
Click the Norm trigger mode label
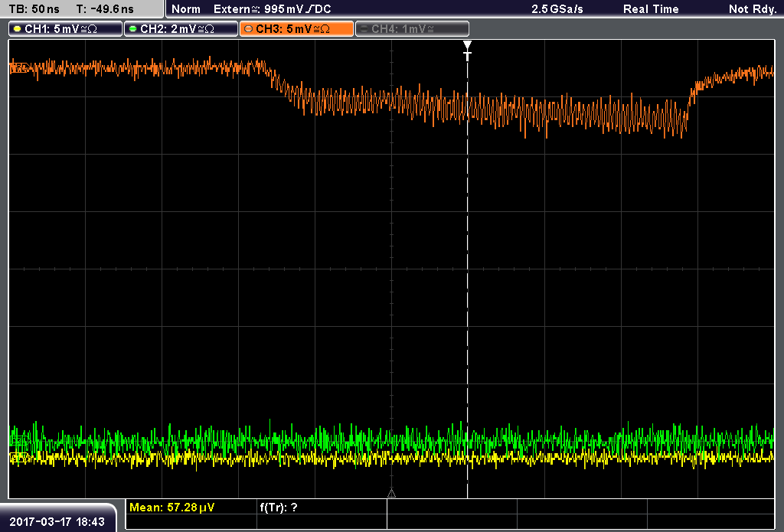pos(186,9)
